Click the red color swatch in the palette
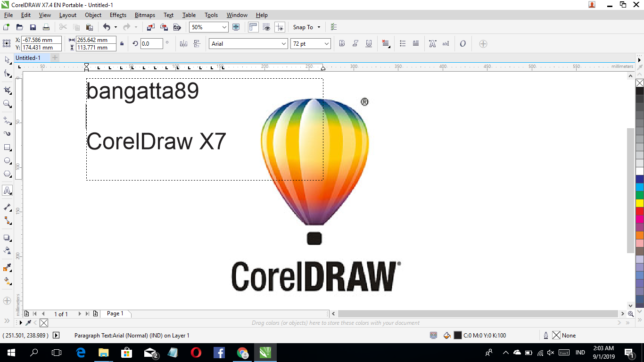 (x=640, y=211)
